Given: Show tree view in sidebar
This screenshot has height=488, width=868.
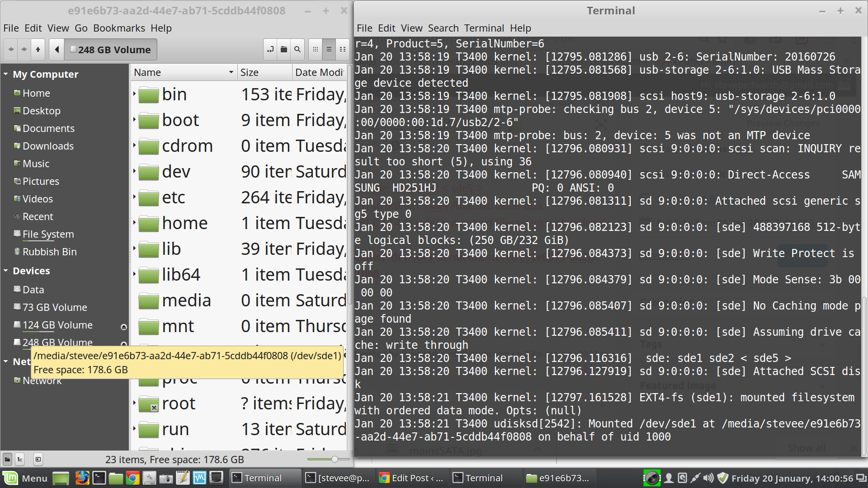Looking at the screenshot, I should (20, 460).
